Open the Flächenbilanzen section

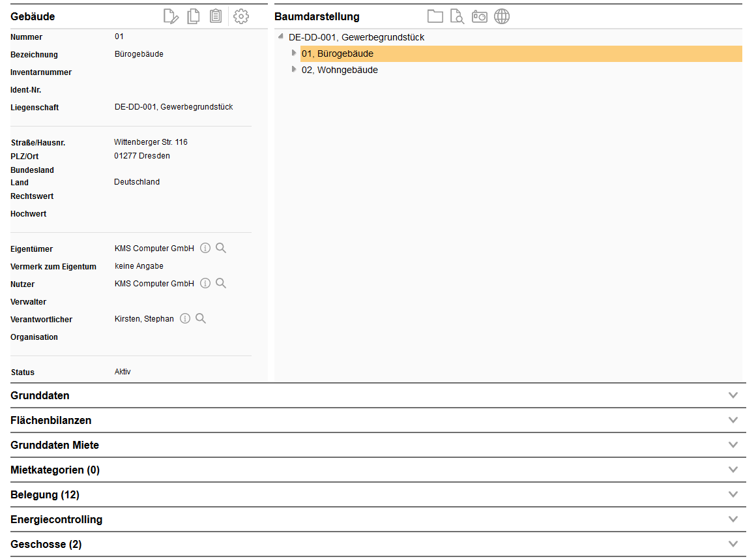click(733, 420)
